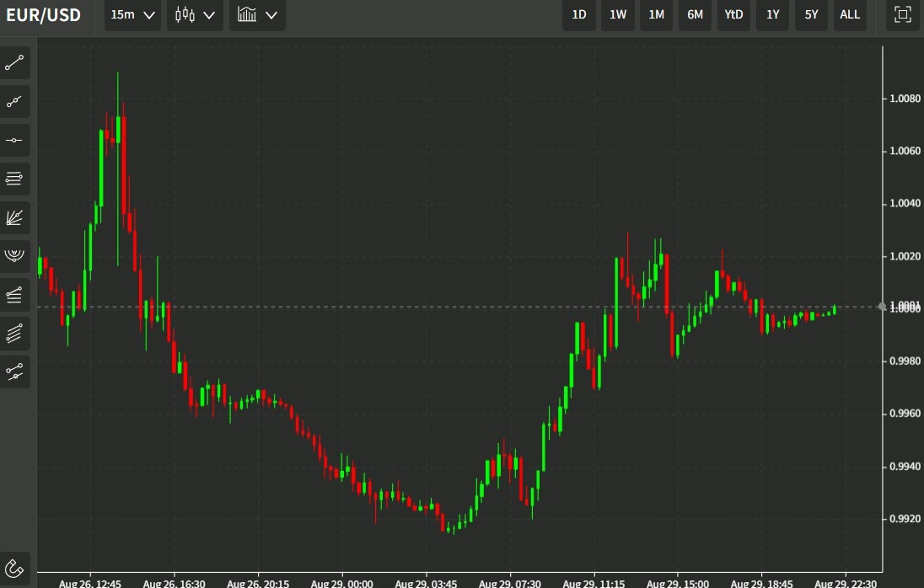Toggle the magnet snap tool
This screenshot has width=924, height=588.
click(14, 569)
